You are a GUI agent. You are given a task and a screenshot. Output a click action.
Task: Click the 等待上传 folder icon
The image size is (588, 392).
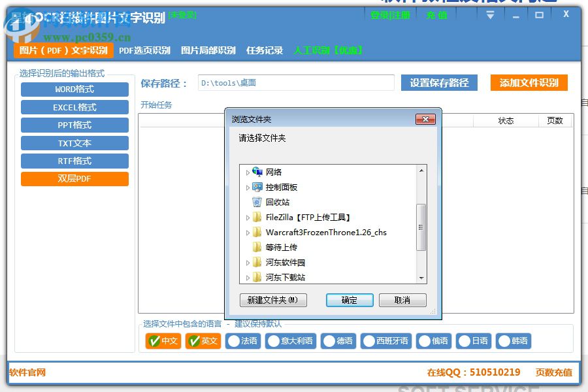257,247
